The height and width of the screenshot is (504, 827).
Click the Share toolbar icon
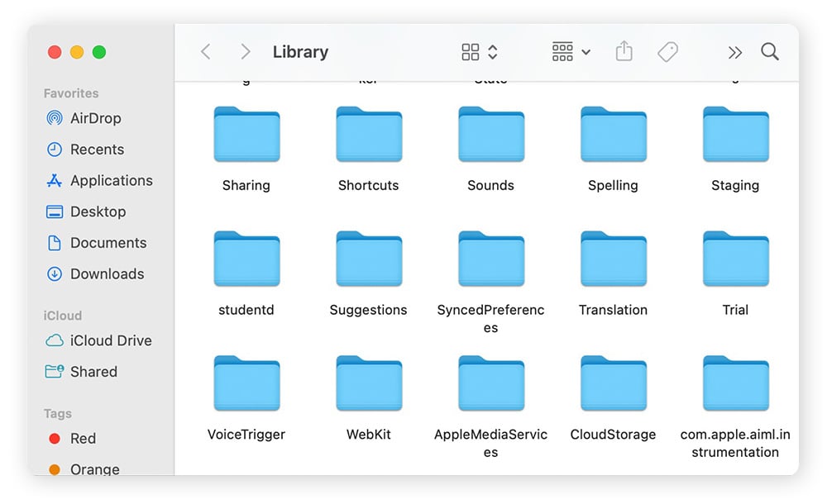(624, 51)
